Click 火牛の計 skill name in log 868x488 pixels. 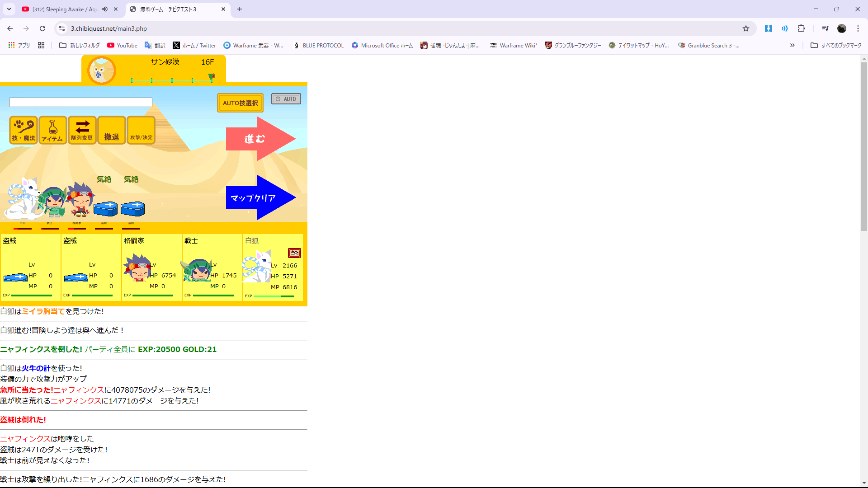36,368
